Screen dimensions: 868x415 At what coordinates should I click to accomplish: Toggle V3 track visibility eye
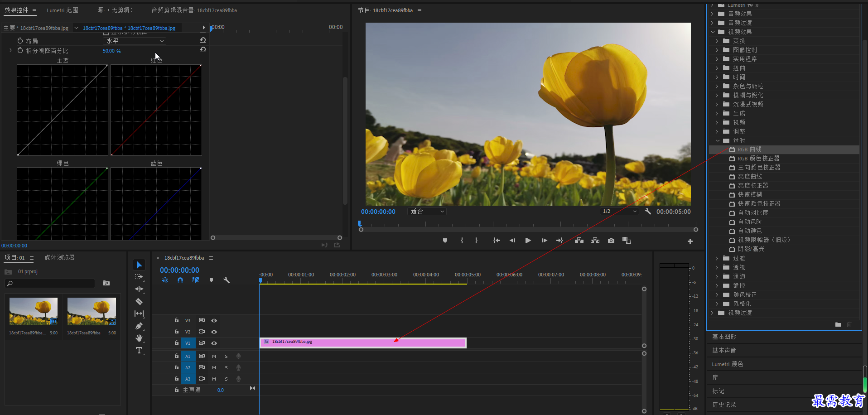214,320
